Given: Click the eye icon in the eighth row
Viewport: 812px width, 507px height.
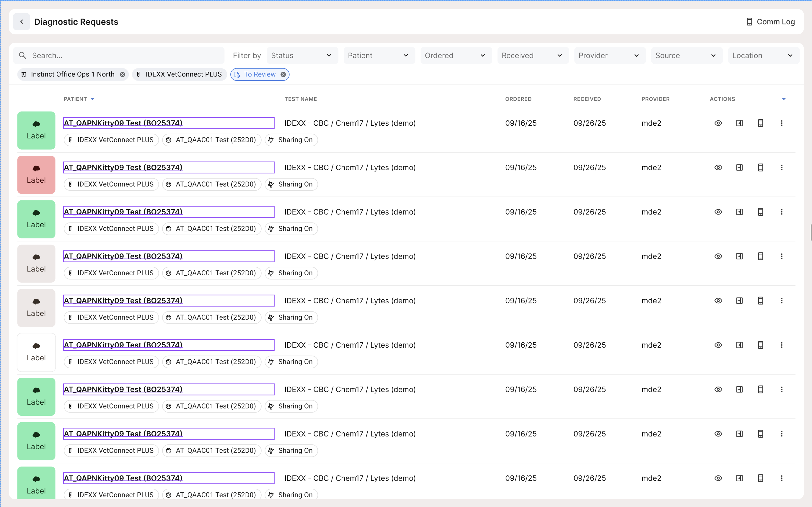Looking at the screenshot, I should pos(718,434).
